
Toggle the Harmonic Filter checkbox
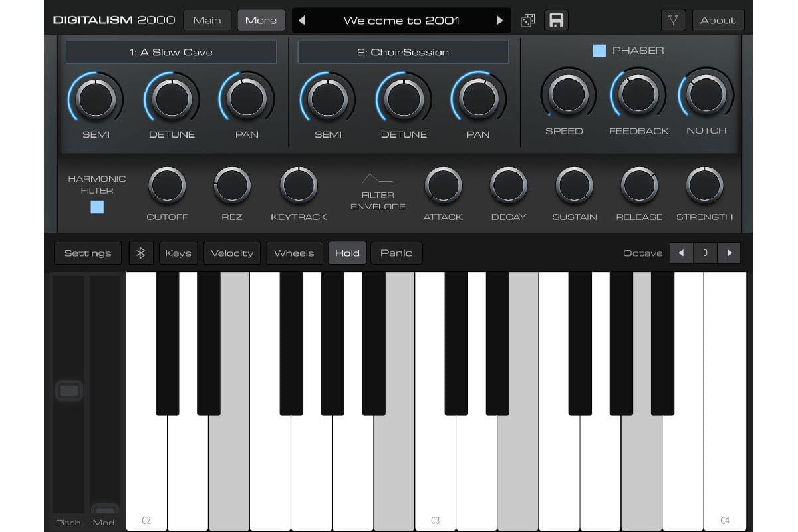coord(97,207)
